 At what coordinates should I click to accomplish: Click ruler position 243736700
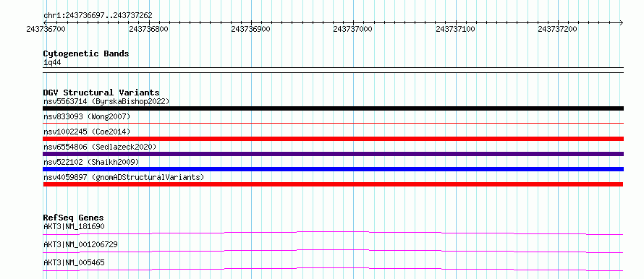click(x=46, y=29)
